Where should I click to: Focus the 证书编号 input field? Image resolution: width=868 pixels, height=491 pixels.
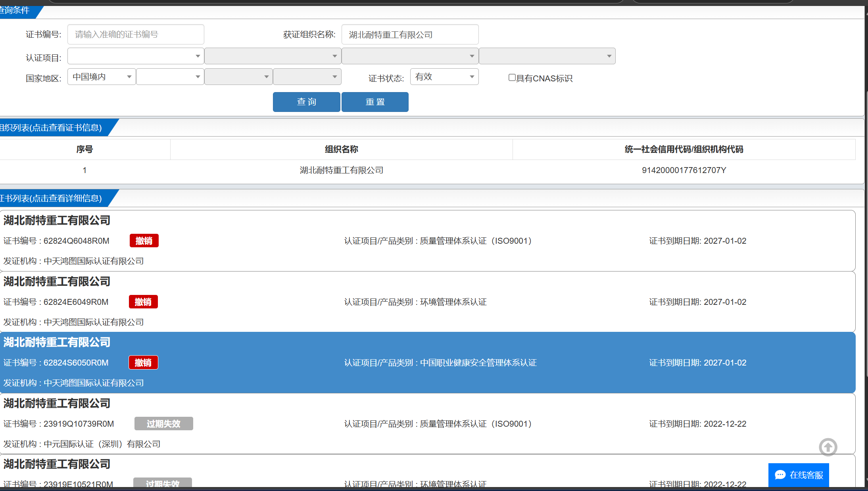136,35
